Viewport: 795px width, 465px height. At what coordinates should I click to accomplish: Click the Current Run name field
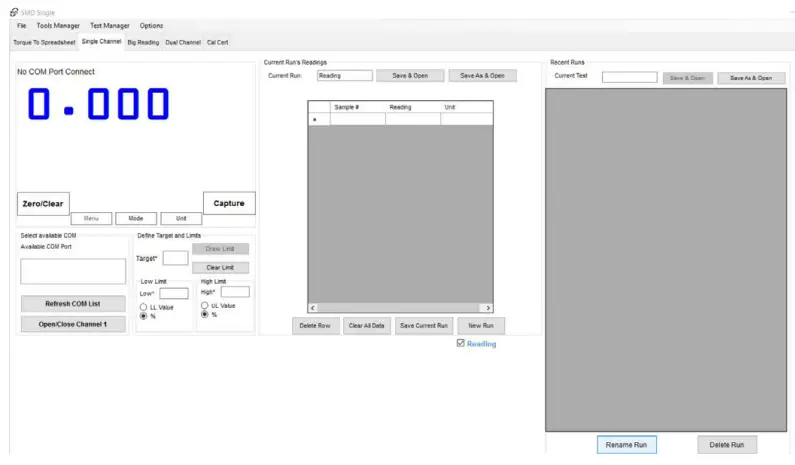coord(345,76)
